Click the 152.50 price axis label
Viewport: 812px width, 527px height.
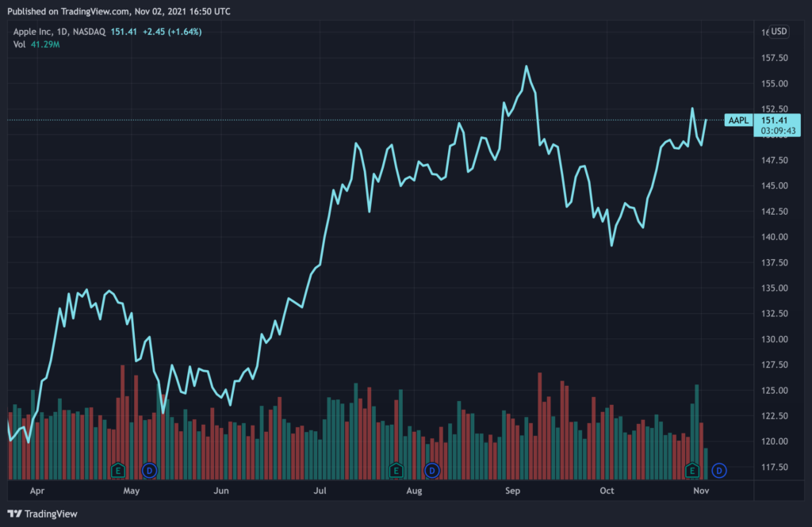tap(774, 109)
